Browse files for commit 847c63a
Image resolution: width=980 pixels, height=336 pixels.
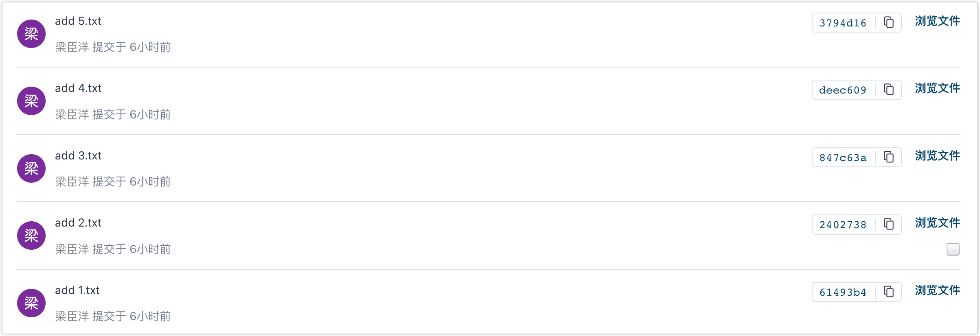tap(937, 156)
